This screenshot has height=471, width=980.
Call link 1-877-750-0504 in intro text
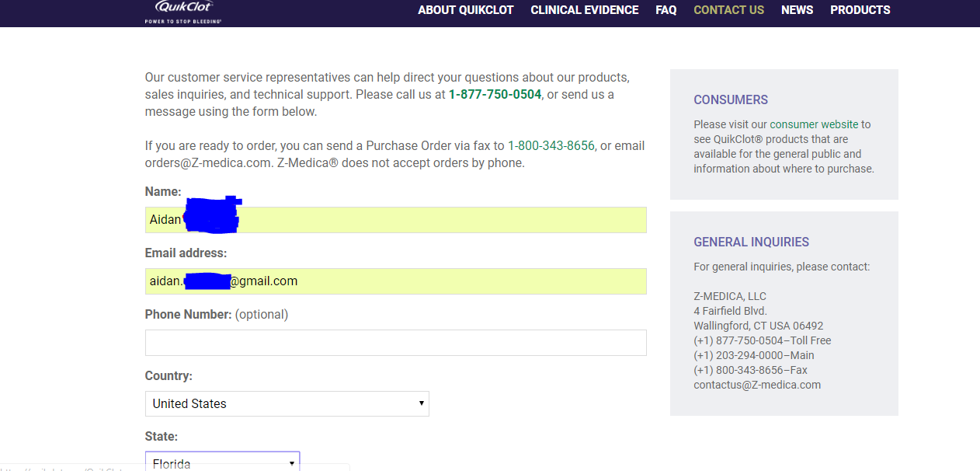(x=495, y=95)
